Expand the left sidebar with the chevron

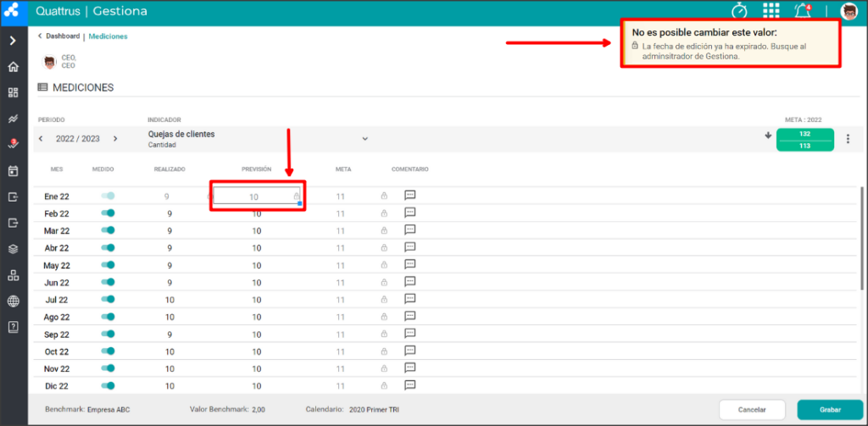(14, 41)
